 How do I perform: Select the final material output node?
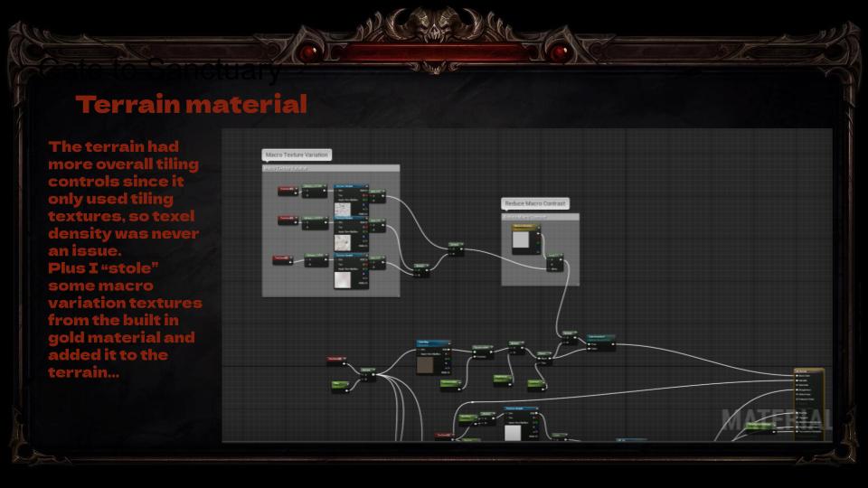point(809,389)
